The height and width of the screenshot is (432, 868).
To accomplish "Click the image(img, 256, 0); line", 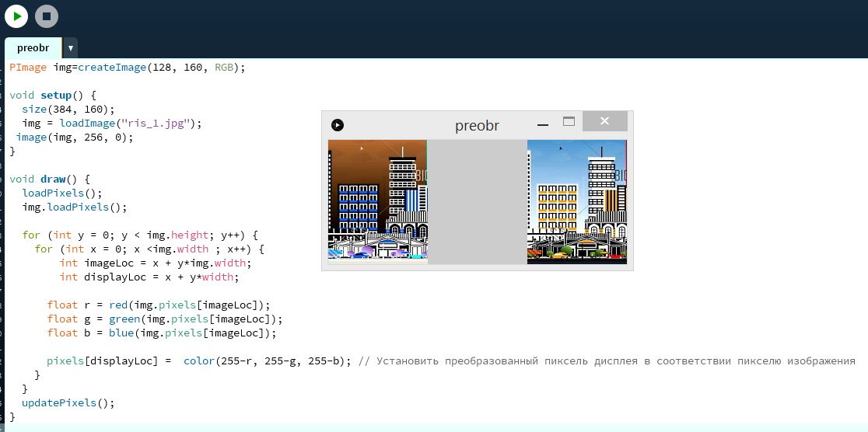I will 75,138.
